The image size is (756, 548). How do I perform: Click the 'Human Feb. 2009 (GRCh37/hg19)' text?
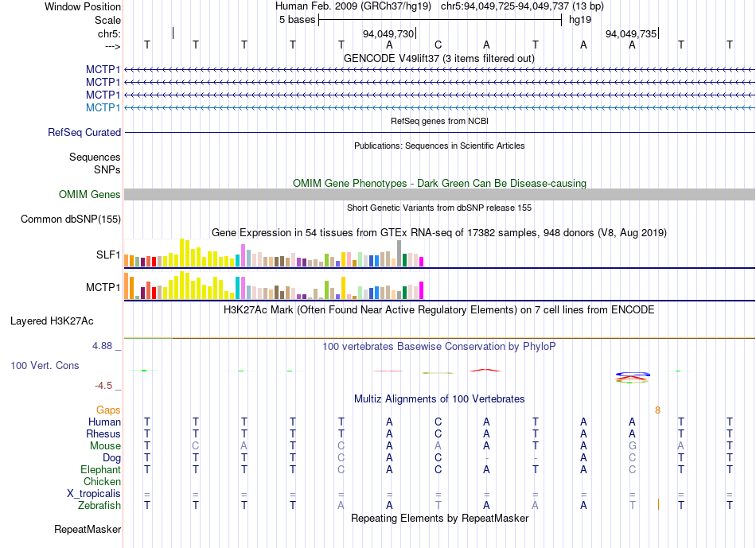pyautogui.click(x=353, y=6)
